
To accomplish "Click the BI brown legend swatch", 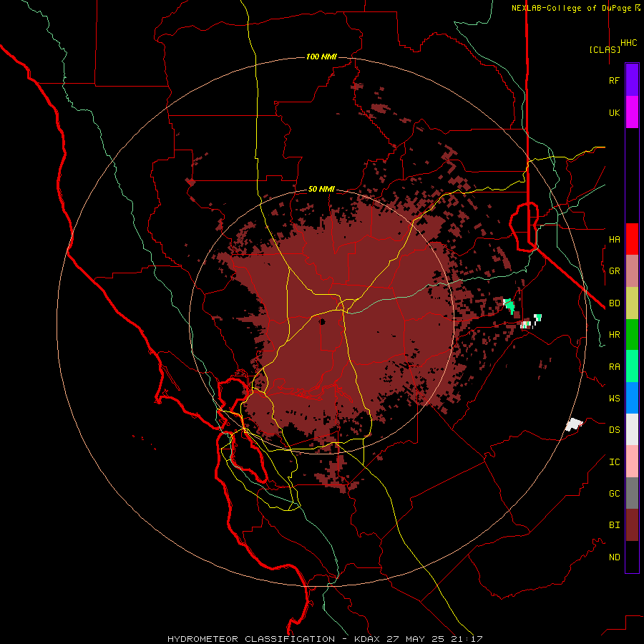I will pos(632,525).
